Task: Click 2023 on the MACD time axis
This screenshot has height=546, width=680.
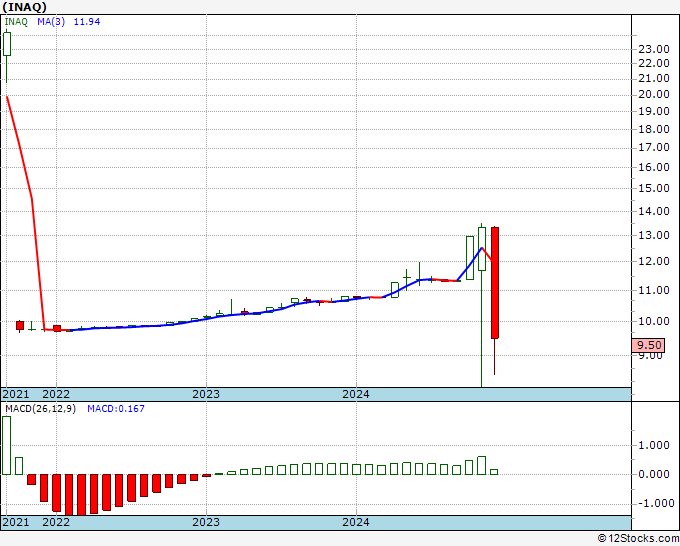Action: (x=206, y=522)
